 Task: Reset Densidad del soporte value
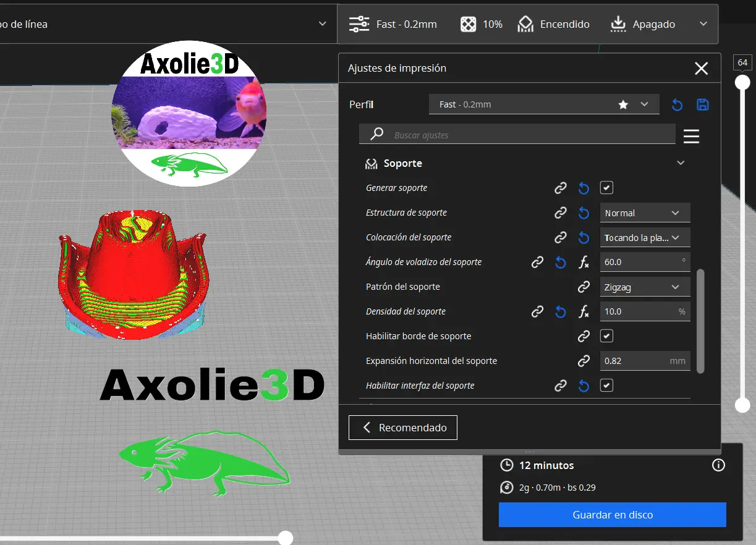click(x=561, y=311)
